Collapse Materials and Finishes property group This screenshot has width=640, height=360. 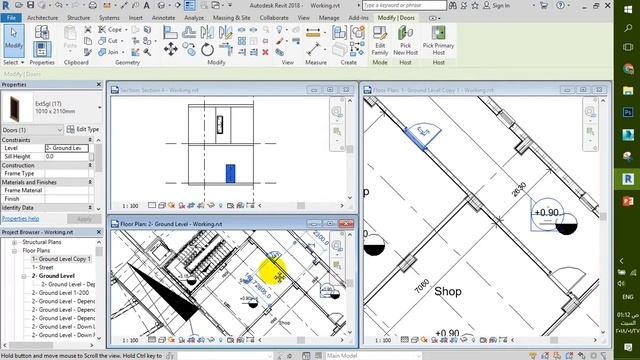pos(90,182)
